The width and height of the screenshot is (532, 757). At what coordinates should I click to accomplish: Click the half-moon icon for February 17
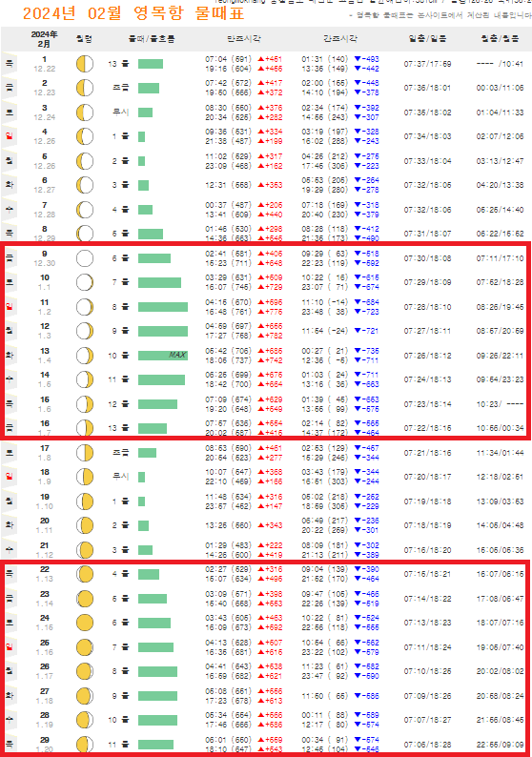pos(85,453)
